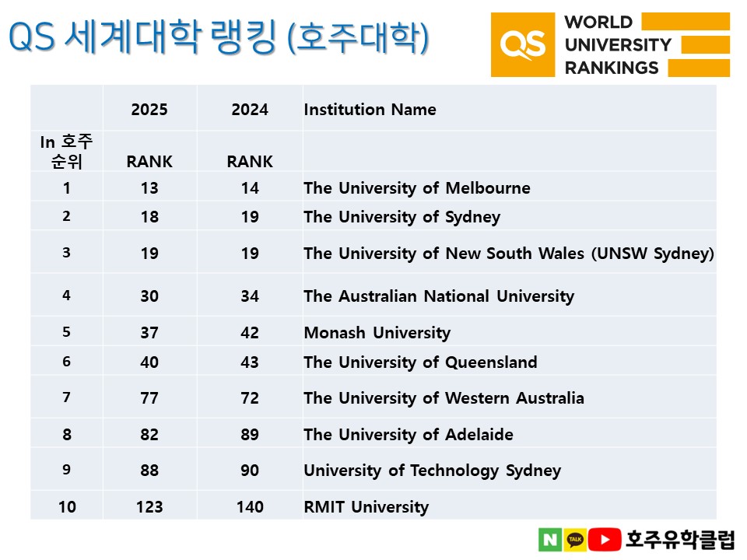
Task: Click UNSW Sydney's 2024 rank 19
Action: 250,254
